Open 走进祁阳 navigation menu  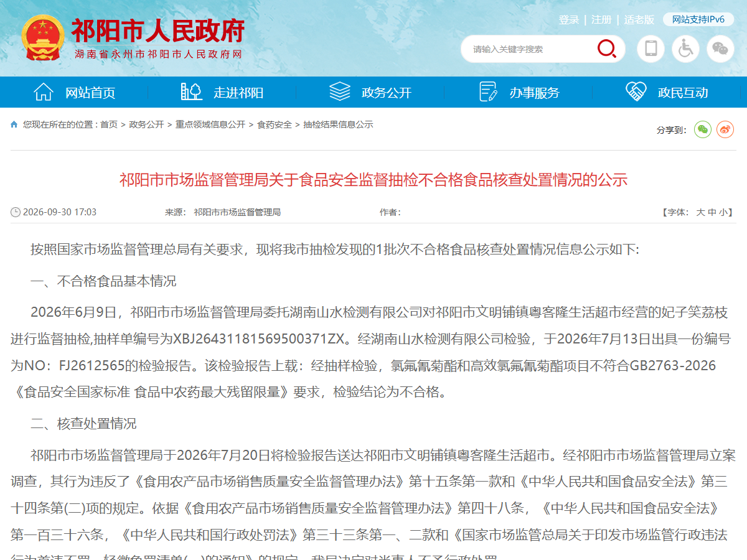(x=238, y=93)
